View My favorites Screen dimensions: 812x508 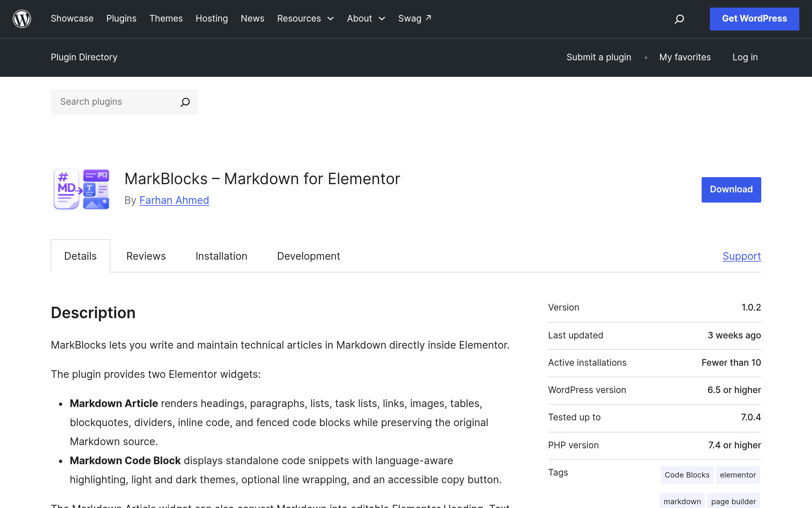(x=685, y=57)
